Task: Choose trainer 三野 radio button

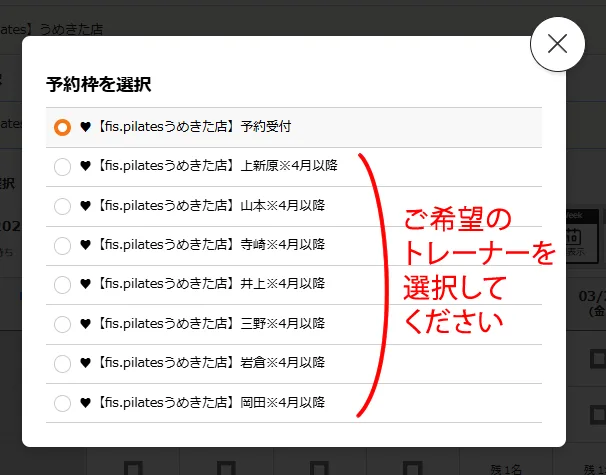Action: [x=62, y=324]
